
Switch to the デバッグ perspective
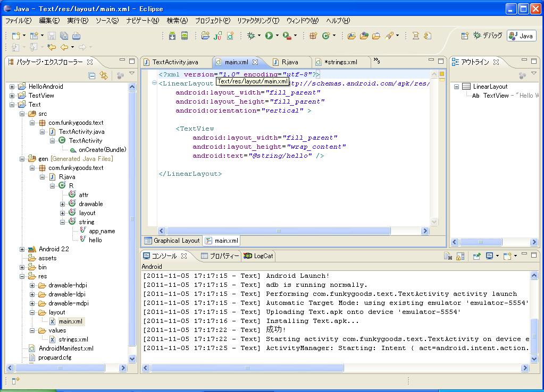point(488,36)
